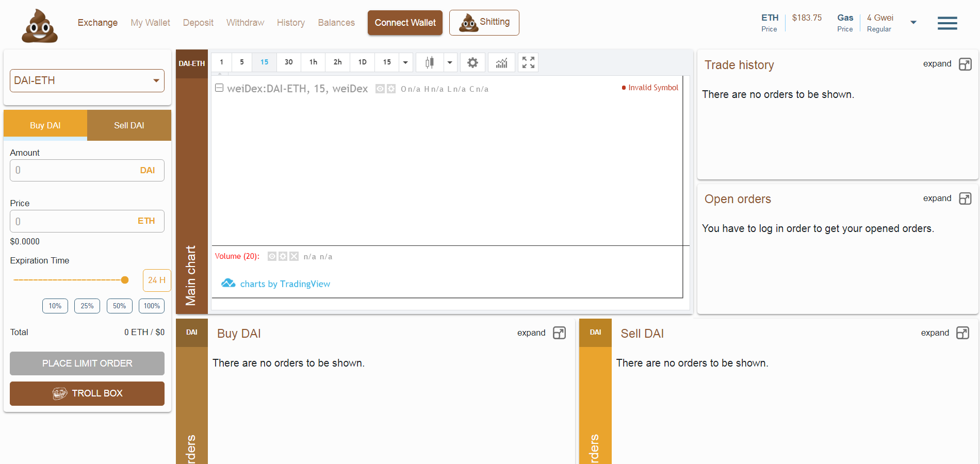The width and height of the screenshot is (980, 464).
Task: Open the interval dropdown arrow after 1D
Action: point(406,62)
